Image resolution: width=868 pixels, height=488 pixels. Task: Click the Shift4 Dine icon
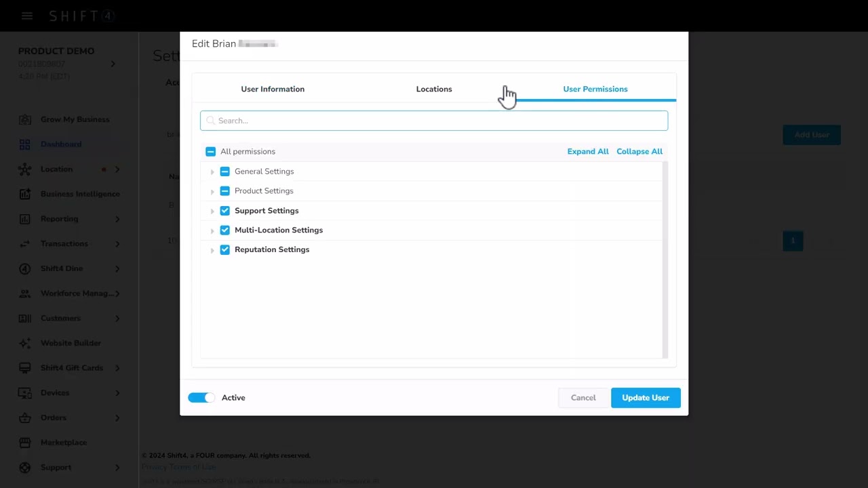pos(25,268)
